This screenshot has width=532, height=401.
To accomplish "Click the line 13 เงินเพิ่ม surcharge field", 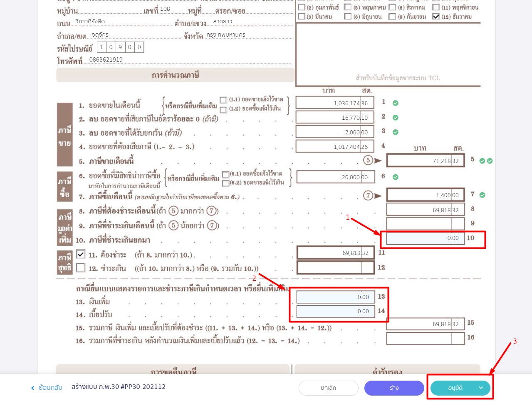I will click(x=335, y=297).
